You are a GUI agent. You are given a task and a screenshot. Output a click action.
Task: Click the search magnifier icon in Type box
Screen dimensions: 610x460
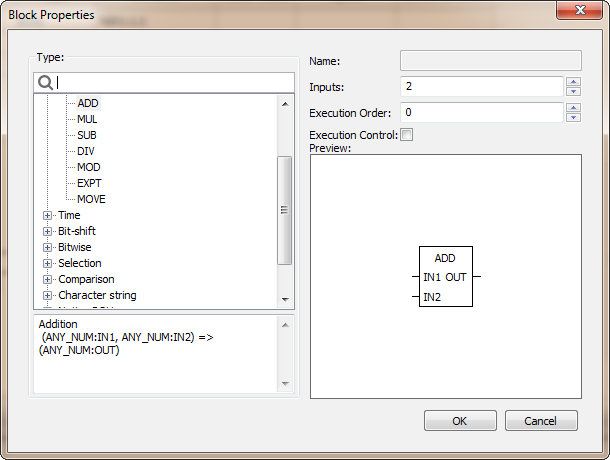click(46, 83)
